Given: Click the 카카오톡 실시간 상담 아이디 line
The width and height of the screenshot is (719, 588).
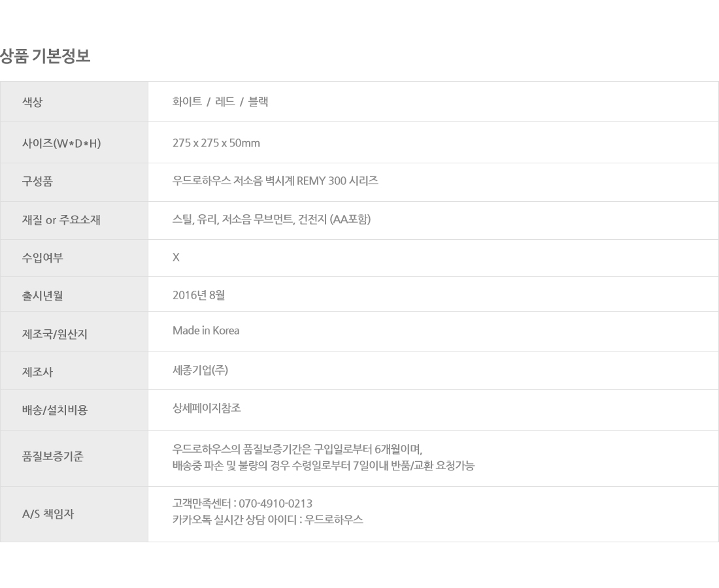Looking at the screenshot, I should coord(268,519).
